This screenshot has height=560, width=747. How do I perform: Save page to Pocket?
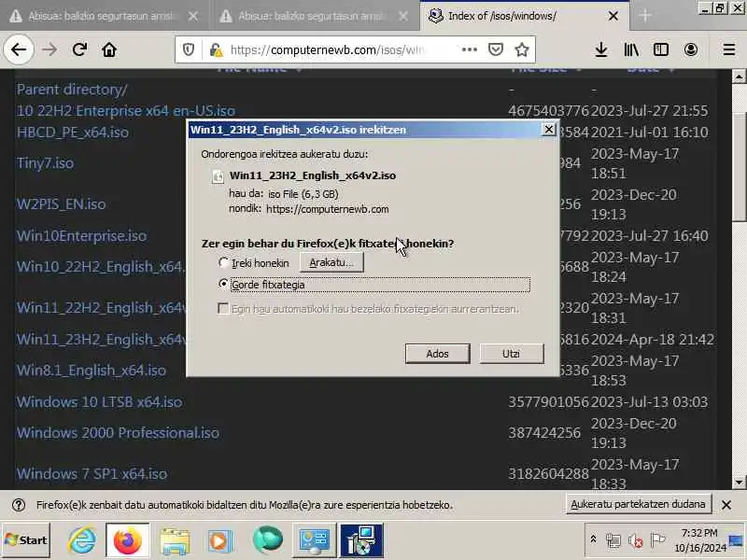pos(496,49)
